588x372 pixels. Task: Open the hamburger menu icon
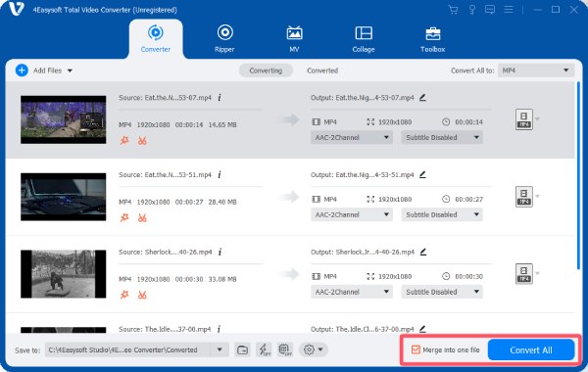[x=508, y=10]
